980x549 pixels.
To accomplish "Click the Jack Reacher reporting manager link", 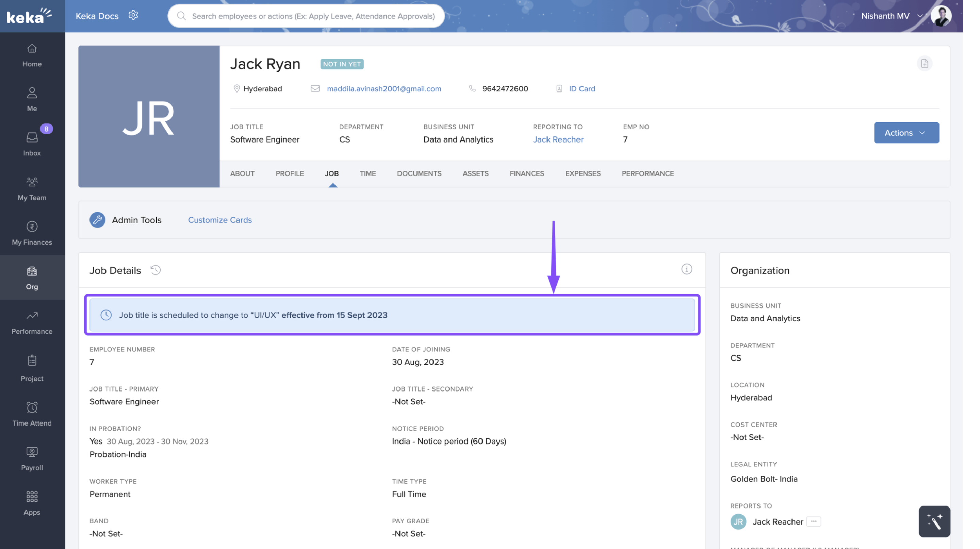I will point(558,139).
